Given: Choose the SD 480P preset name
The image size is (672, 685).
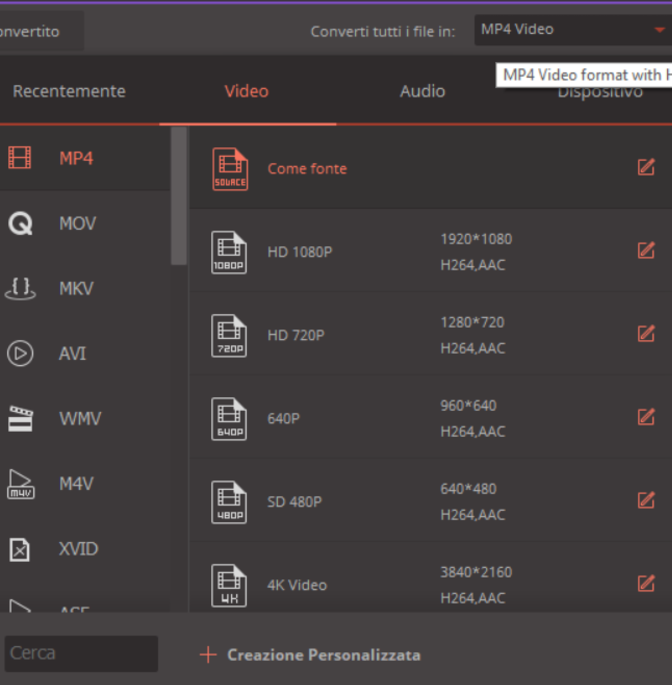Looking at the screenshot, I should coord(294,502).
